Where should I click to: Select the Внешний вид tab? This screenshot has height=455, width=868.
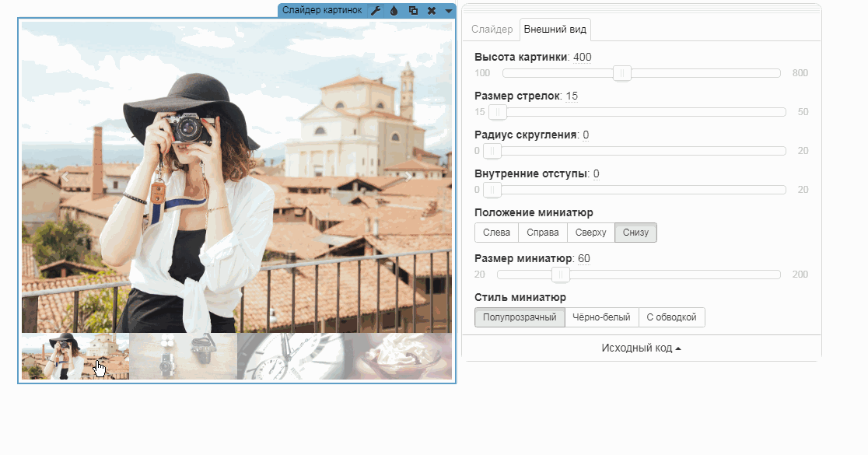(555, 30)
